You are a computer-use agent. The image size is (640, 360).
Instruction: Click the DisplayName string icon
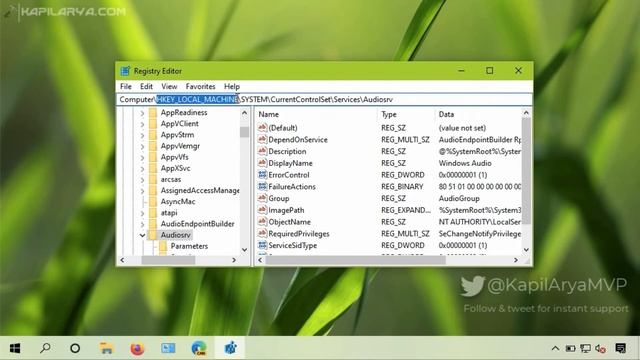click(262, 163)
